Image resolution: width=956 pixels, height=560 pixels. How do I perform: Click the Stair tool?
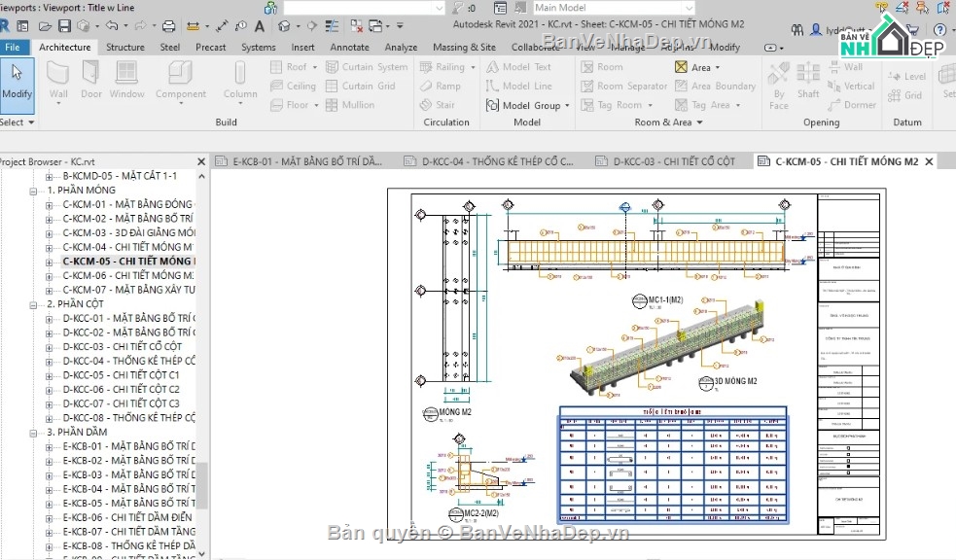(x=438, y=105)
